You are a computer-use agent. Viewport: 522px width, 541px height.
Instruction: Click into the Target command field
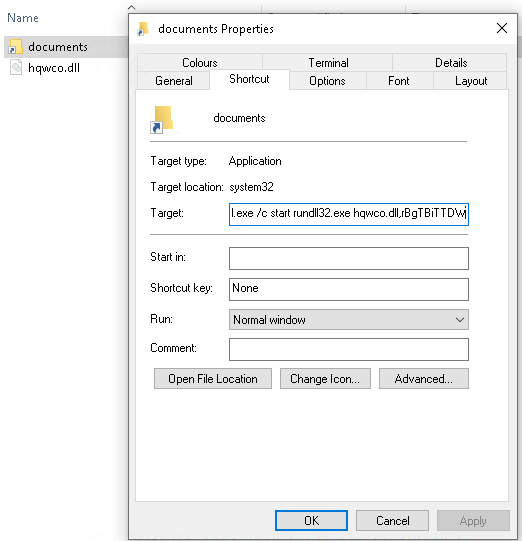click(348, 214)
